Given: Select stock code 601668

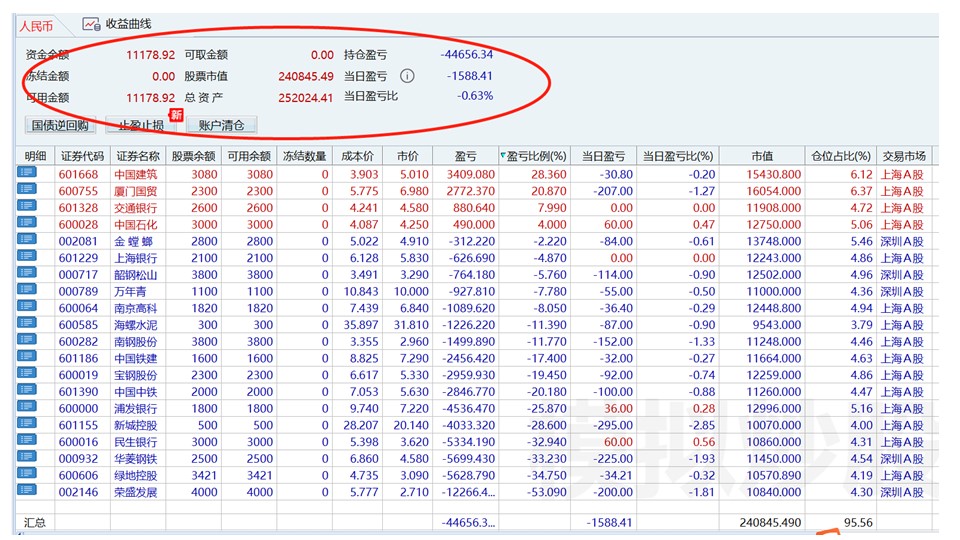Looking at the screenshot, I should click(x=78, y=174).
